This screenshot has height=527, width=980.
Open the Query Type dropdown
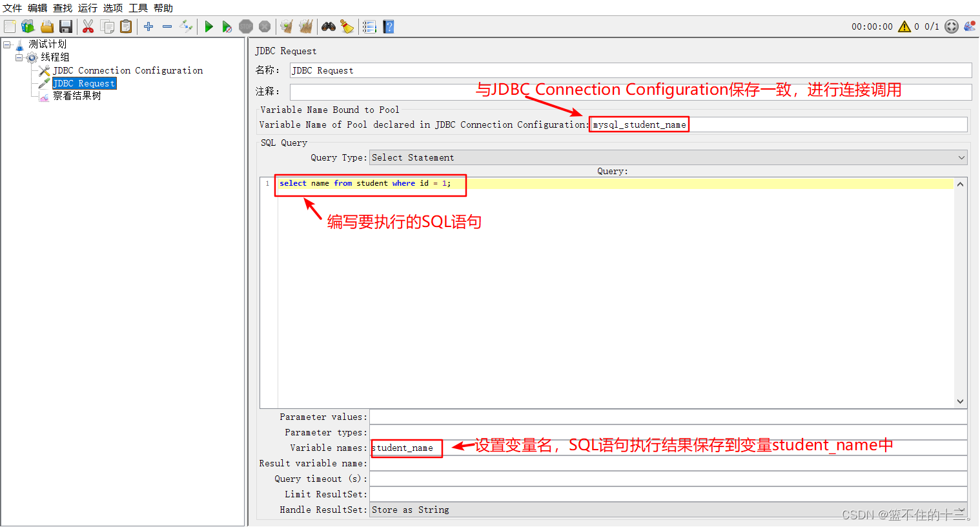pos(669,157)
